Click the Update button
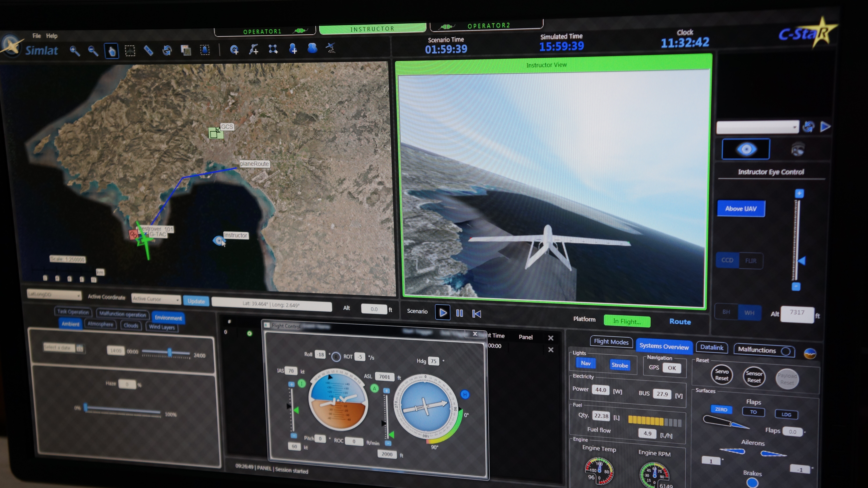The width and height of the screenshot is (868, 488). pos(196,301)
